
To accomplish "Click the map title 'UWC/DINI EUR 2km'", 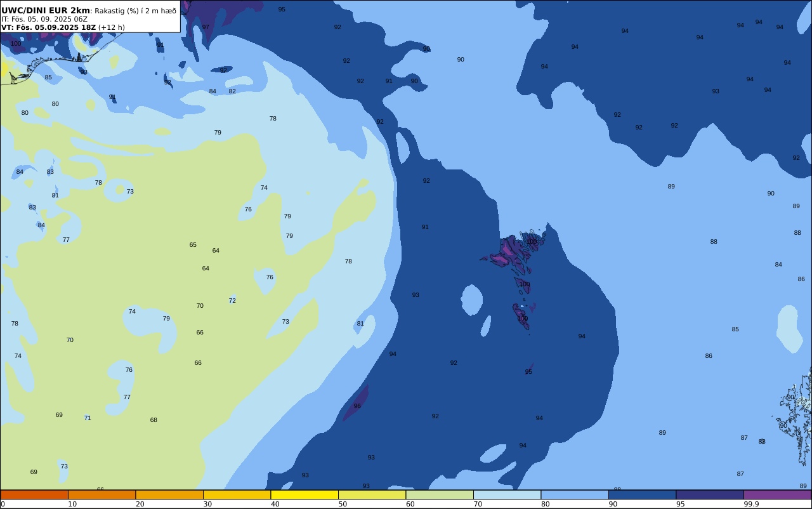I will click(46, 10).
